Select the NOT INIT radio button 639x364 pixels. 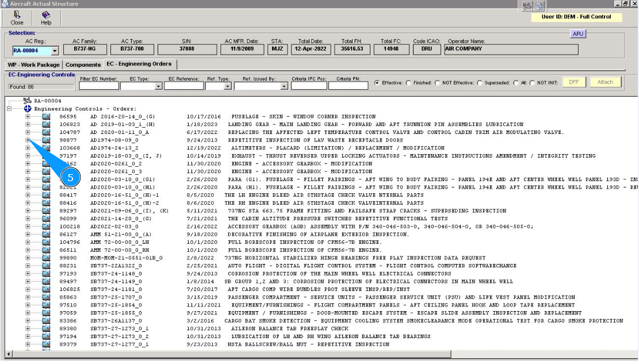tap(532, 83)
